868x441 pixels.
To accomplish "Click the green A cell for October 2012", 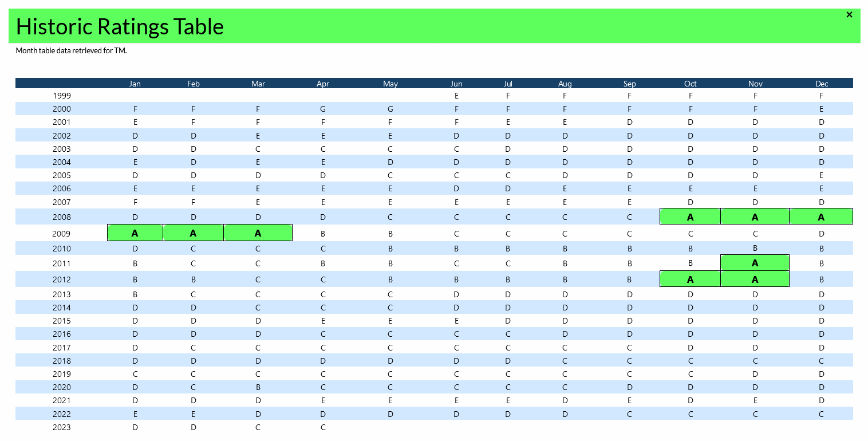I will [x=690, y=279].
